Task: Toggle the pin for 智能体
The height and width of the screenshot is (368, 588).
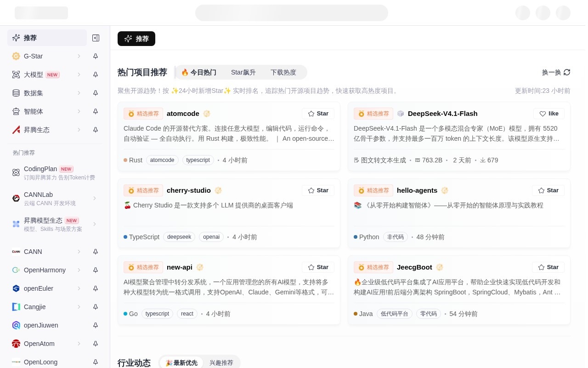Action: tap(96, 111)
